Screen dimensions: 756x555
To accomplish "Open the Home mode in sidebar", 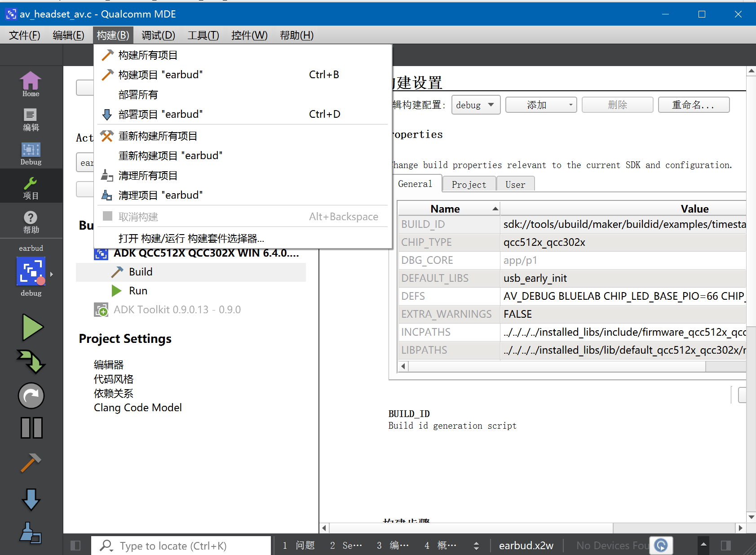I will click(x=31, y=84).
